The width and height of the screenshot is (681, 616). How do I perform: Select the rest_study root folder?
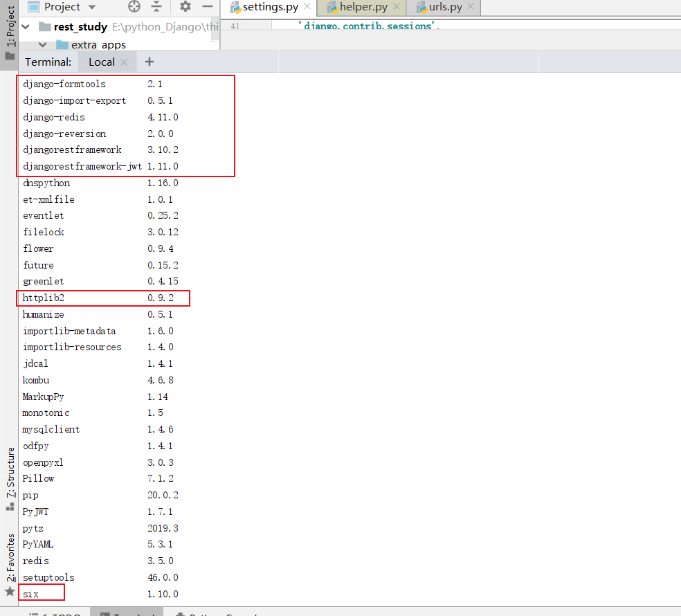click(80, 27)
